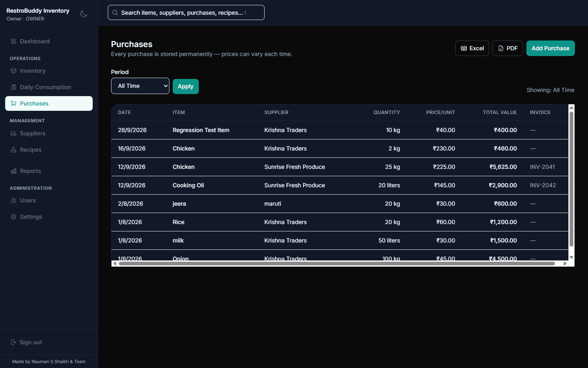
Task: Select the Purchases sidebar item
Action: click(x=49, y=103)
